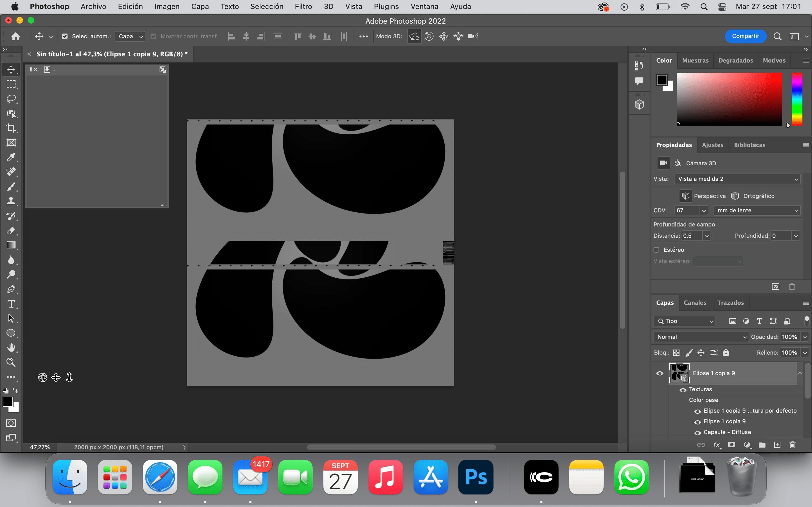Screen dimensions: 812x507
Task: Hide the Capsule - Diffuse texture
Action: 698,433
